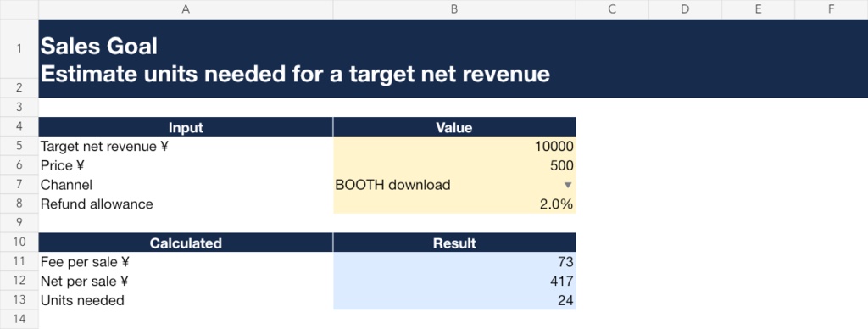Select the fee result cell showing 73
This screenshot has height=329, width=868.
tap(454, 261)
